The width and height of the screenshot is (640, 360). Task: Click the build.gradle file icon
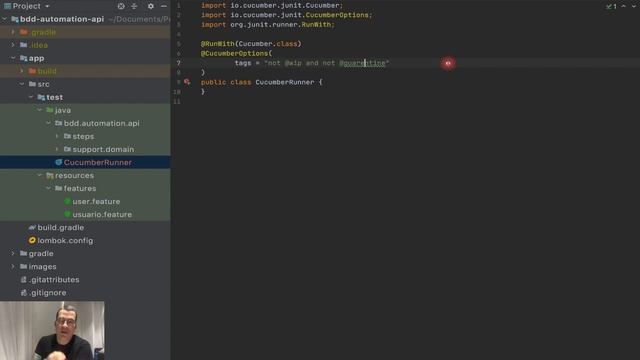tap(32, 227)
